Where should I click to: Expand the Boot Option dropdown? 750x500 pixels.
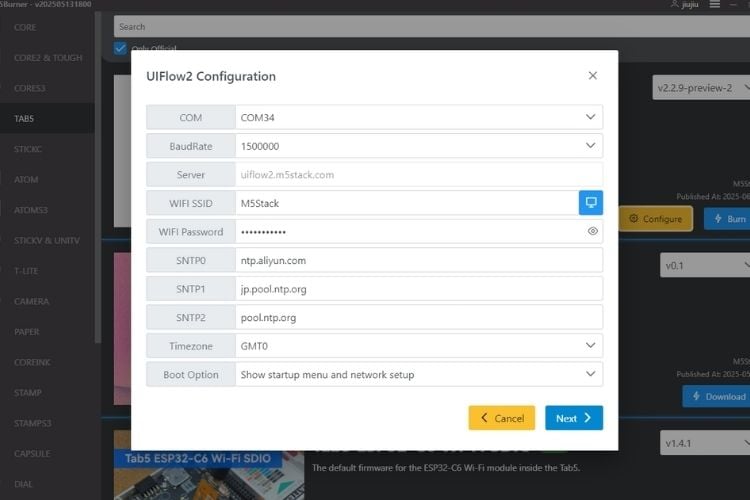pyautogui.click(x=419, y=375)
